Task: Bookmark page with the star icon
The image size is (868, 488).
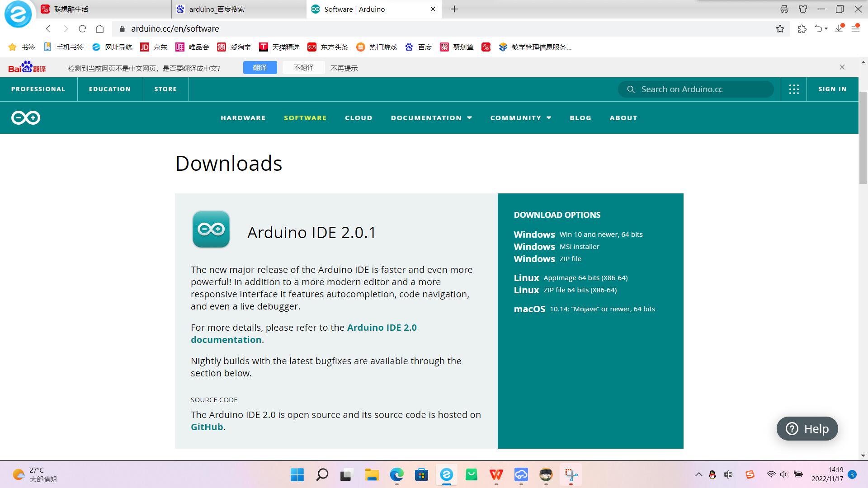Action: coord(780,29)
